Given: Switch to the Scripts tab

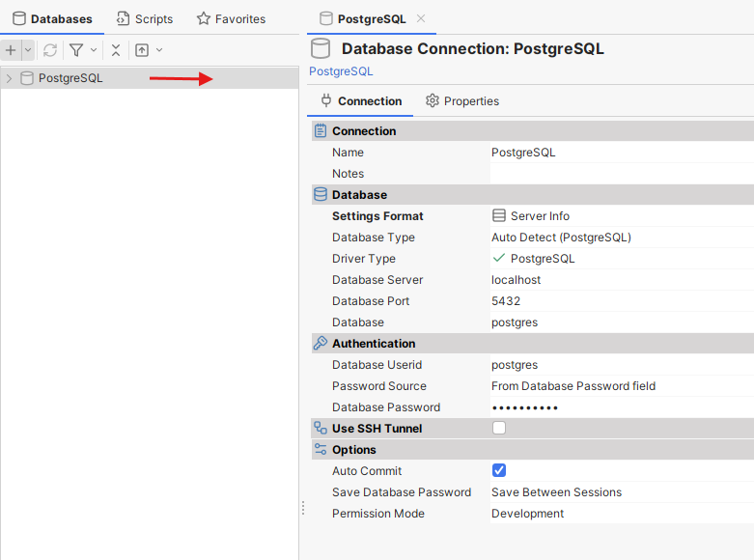Looking at the screenshot, I should click(x=145, y=18).
